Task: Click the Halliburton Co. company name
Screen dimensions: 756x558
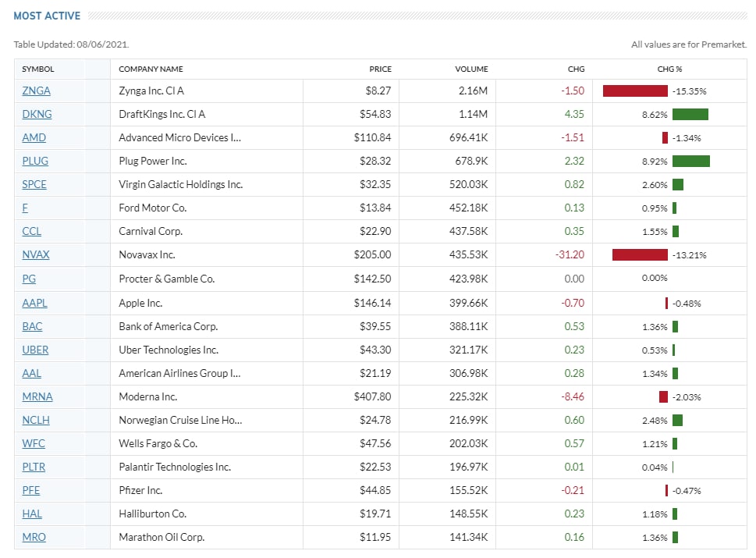Action: (153, 514)
